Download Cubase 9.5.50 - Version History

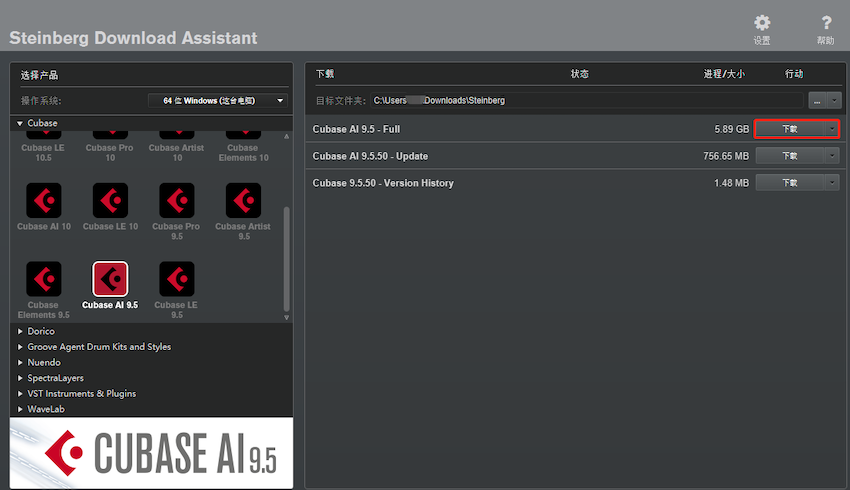point(790,183)
